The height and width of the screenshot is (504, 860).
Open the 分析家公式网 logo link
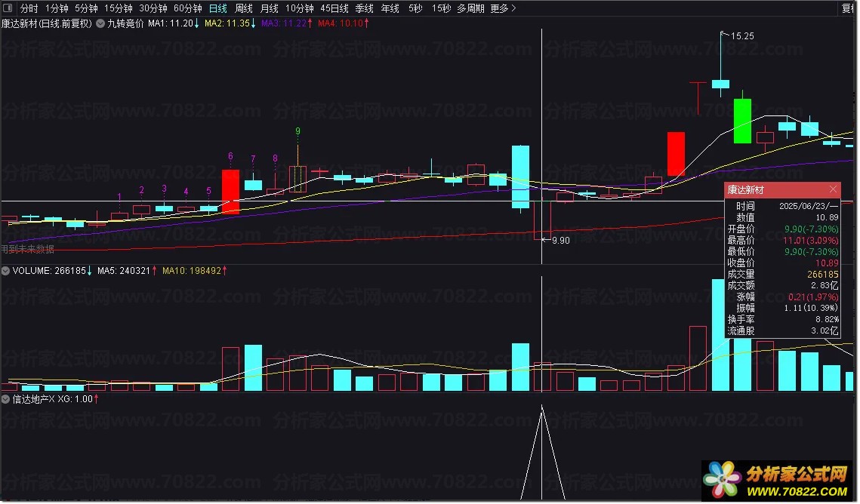(778, 481)
